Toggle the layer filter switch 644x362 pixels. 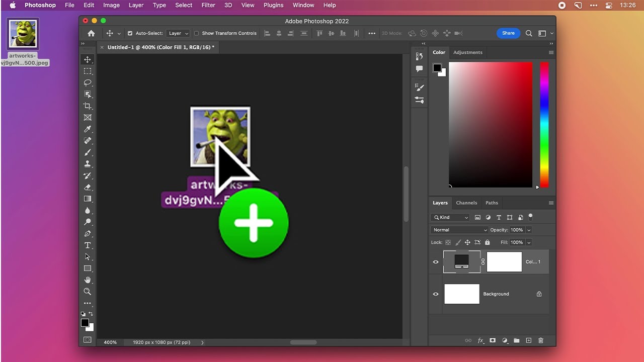530,217
